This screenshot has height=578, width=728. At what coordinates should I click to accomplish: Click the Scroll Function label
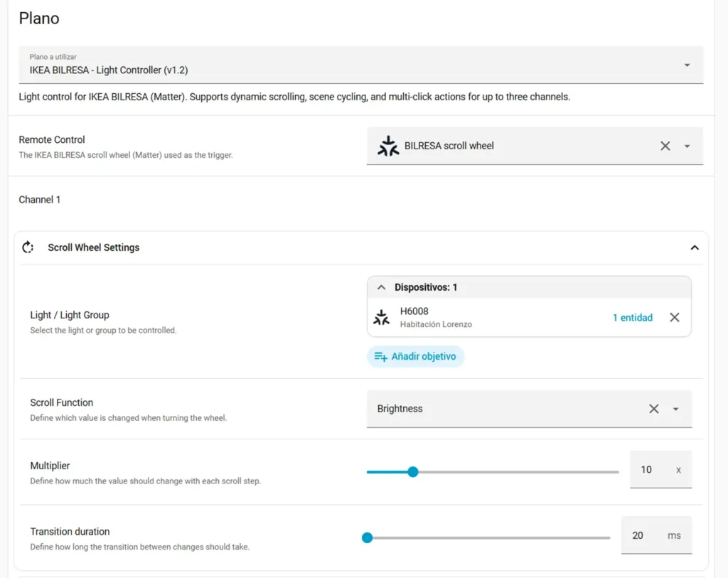(61, 402)
